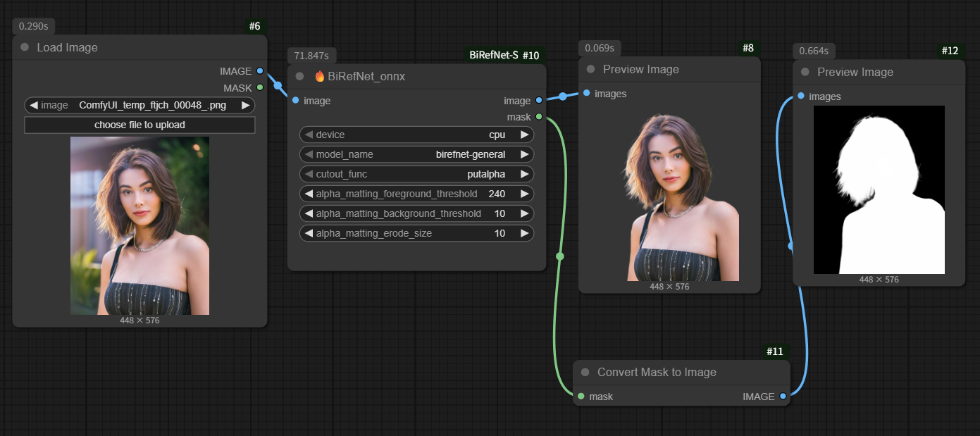Image resolution: width=980 pixels, height=436 pixels.
Task: Click the mask output port on BiRefNet_onnx
Action: coord(539,117)
